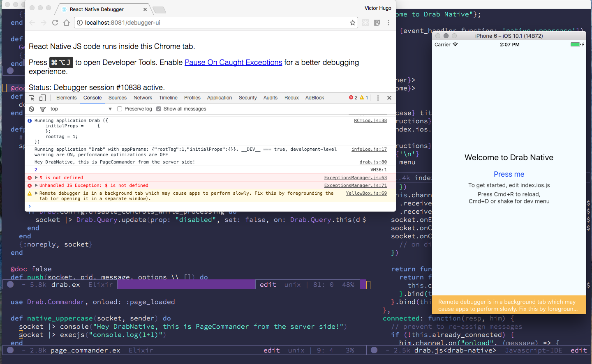Enable the Preserve log checkbox

coord(120,109)
